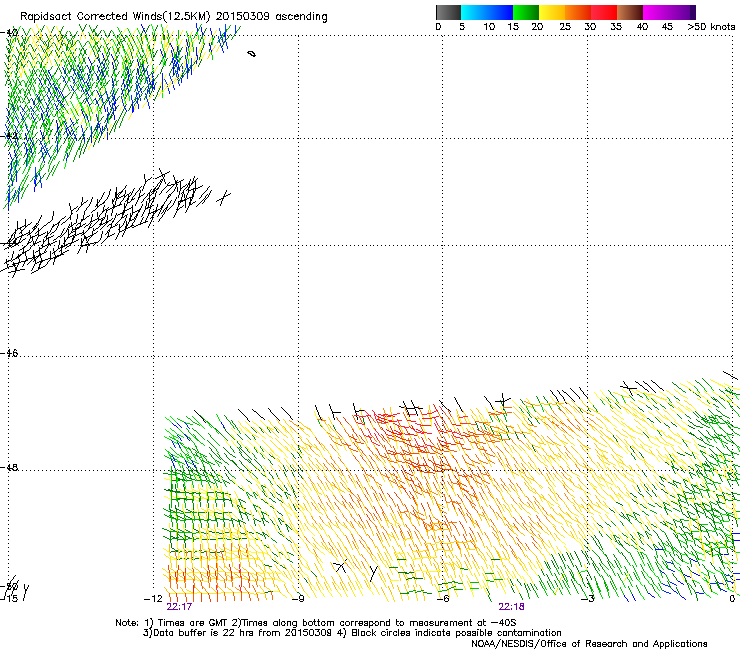Click the '-46' latitude axis label
The image size is (740, 650).
point(9,353)
